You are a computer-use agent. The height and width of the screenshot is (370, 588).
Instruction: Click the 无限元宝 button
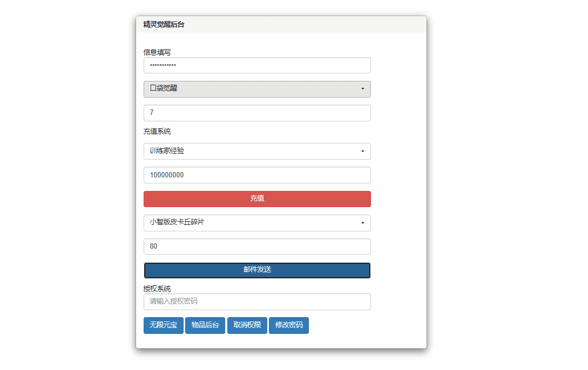163,325
